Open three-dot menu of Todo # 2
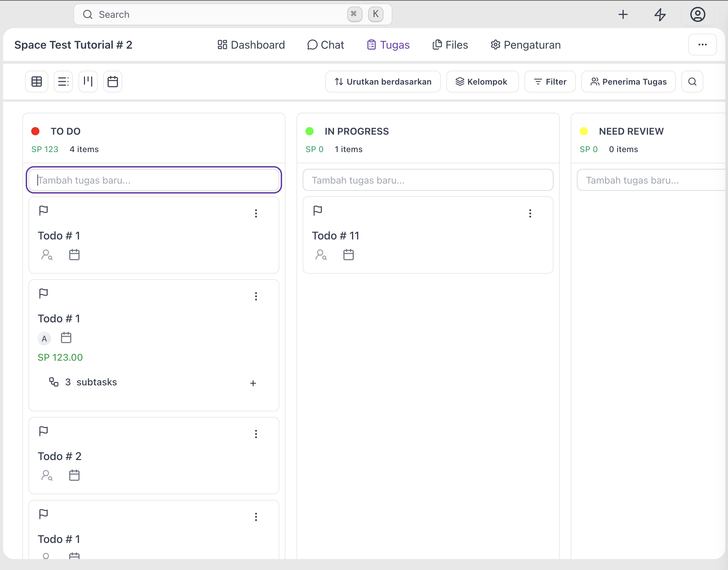Screen dimensions: 728x570 (256, 434)
